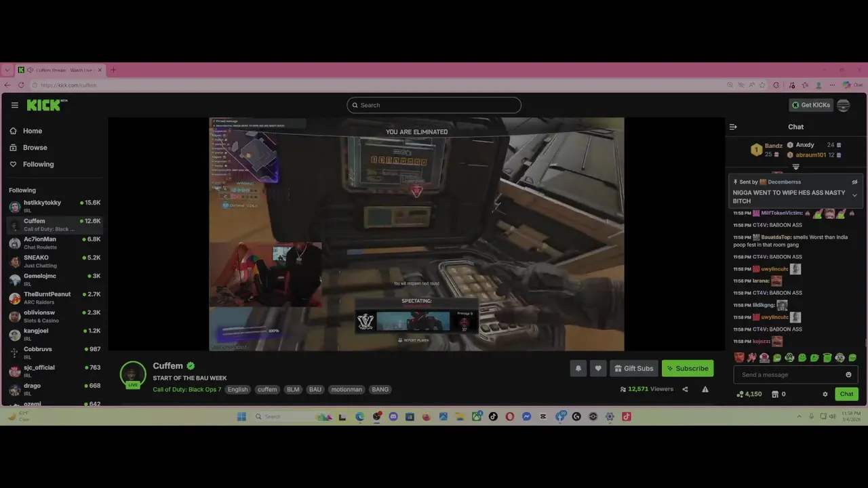Screen dimensions: 868x488
Task: Select the BLM stream tag
Action: (x=293, y=390)
